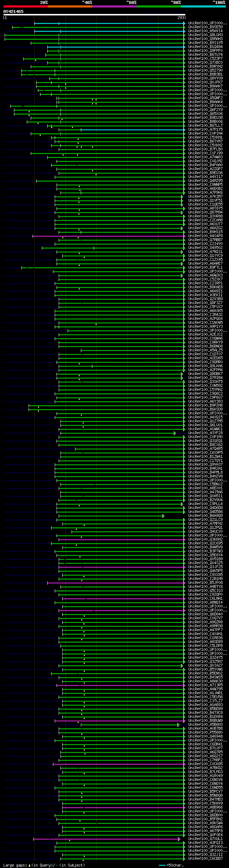The width and height of the screenshot is (229, 868).
Task: Select hit UniRef100_B8AAK7
Action: [205, 86]
